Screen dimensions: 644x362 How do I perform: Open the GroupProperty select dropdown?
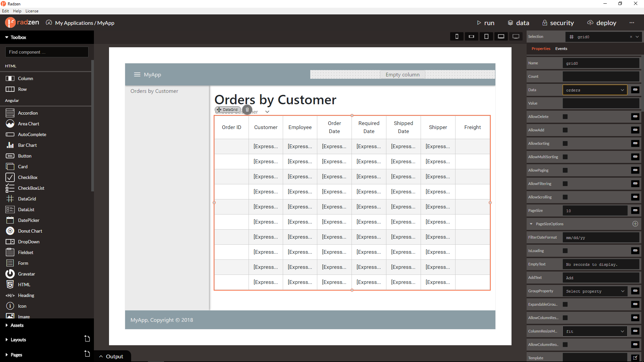[595, 291]
